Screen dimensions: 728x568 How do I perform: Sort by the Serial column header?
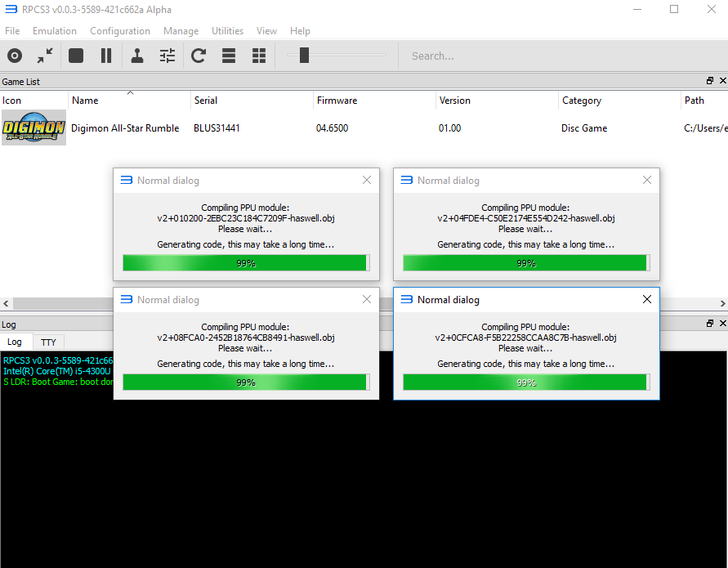click(252, 101)
